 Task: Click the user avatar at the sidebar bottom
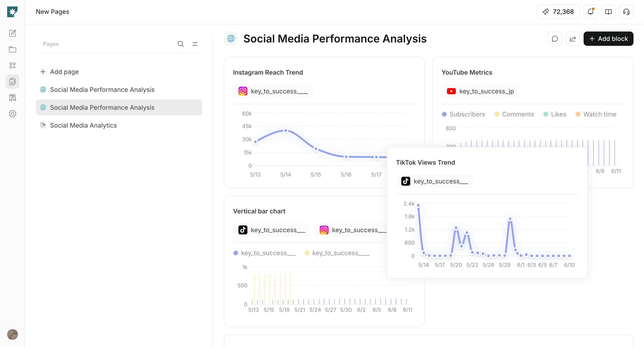(13, 334)
